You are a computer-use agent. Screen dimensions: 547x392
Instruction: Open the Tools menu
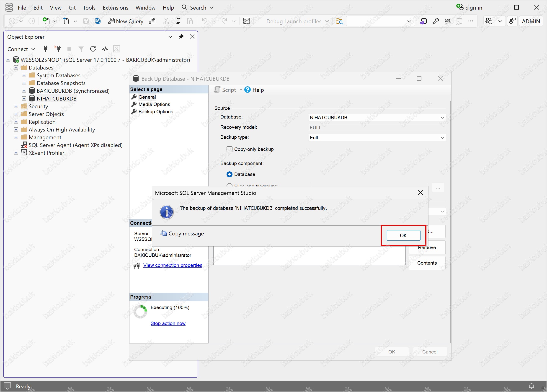pyautogui.click(x=89, y=8)
